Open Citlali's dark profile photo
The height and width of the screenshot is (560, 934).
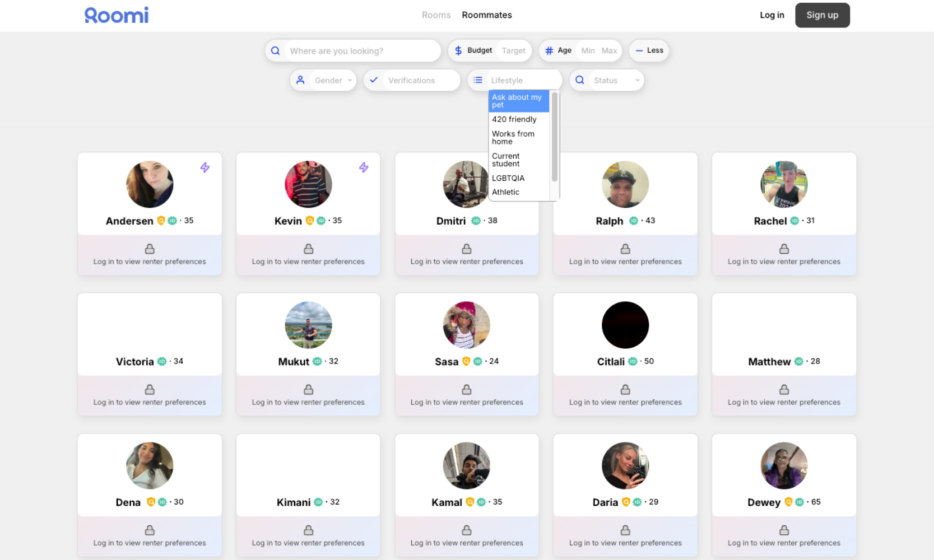point(625,325)
